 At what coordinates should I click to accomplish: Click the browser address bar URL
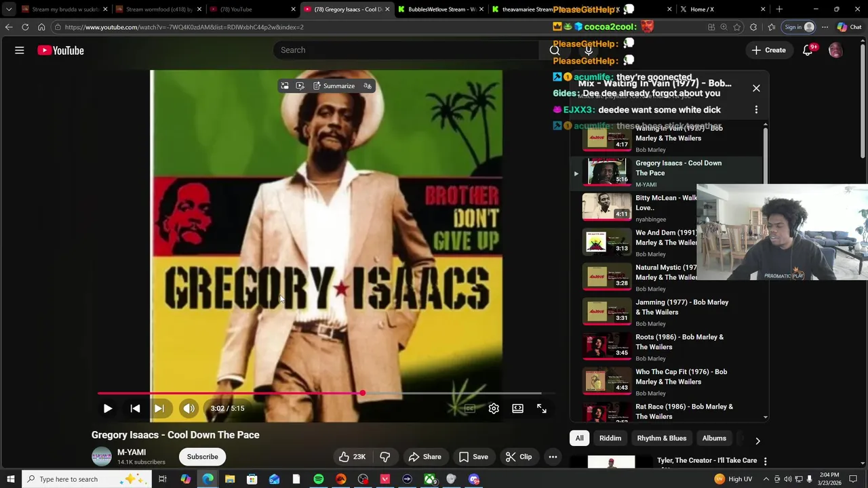click(184, 27)
